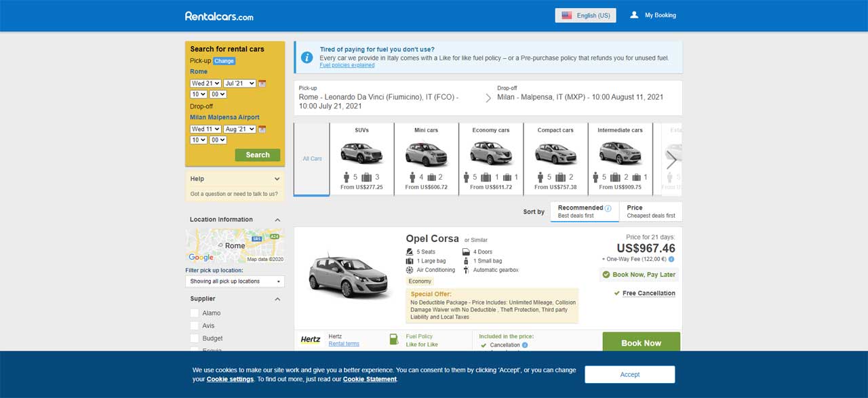Image resolution: width=868 pixels, height=398 pixels.
Task: Collapse the Supplier filter section
Action: point(277,299)
